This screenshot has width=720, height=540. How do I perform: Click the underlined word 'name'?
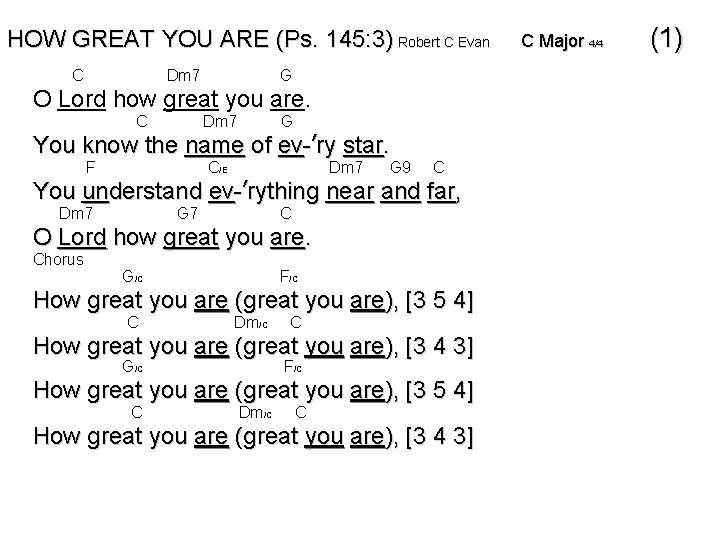[x=214, y=146]
